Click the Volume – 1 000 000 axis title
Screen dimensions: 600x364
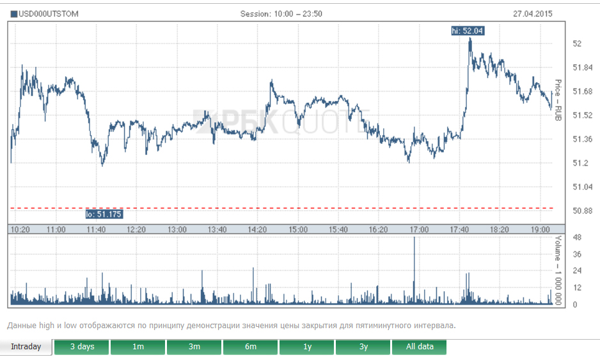coord(558,270)
